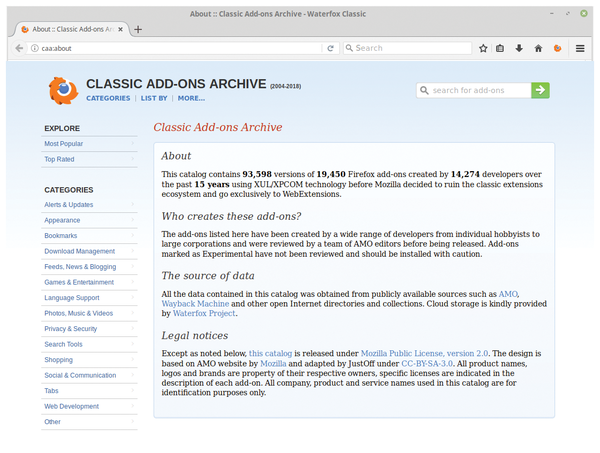Open Feeds, News & Blogging category
The width and height of the screenshot is (600, 453).
(x=89, y=267)
